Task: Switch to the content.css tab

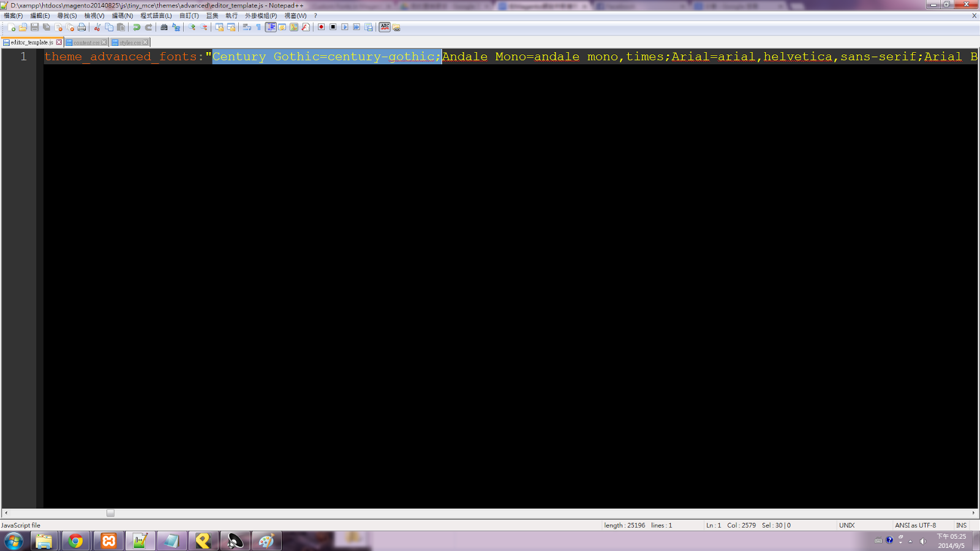Action: 86,43
